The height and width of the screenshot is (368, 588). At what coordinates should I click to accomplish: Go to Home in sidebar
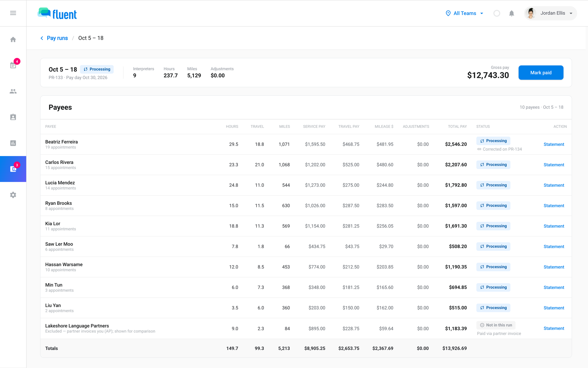coord(13,40)
